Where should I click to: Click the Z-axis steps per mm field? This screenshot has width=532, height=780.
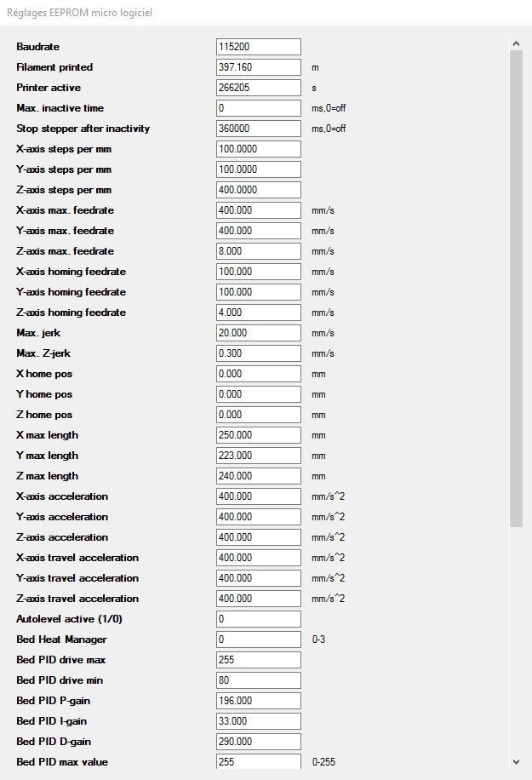pyautogui.click(x=259, y=190)
